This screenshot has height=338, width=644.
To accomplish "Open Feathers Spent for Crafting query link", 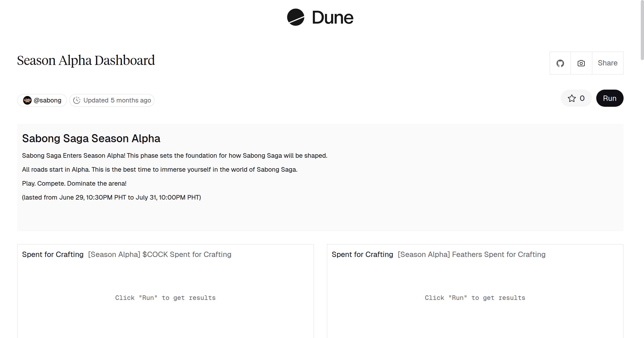I will pyautogui.click(x=471, y=254).
